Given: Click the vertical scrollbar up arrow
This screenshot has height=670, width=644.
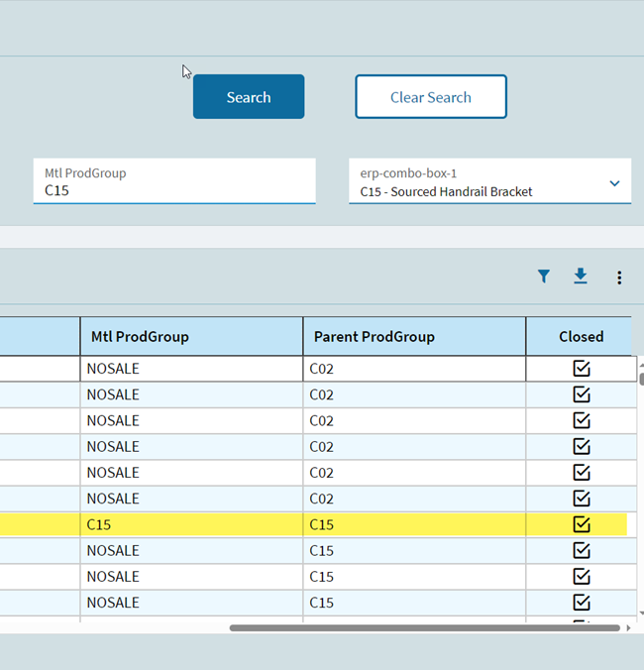Looking at the screenshot, I should click(x=640, y=363).
